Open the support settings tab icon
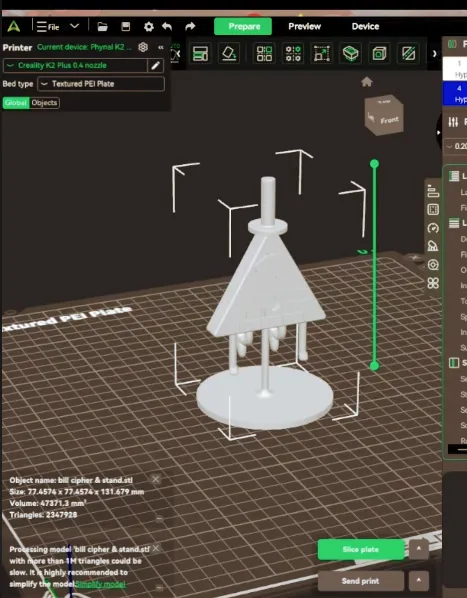Viewport: 467px width, 598px height. pos(433,246)
